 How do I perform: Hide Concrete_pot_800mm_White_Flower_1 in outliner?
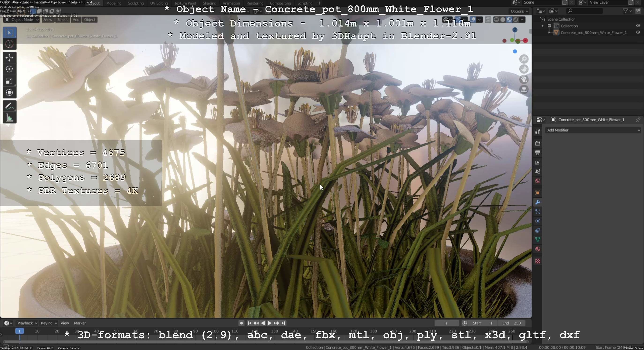[638, 32]
